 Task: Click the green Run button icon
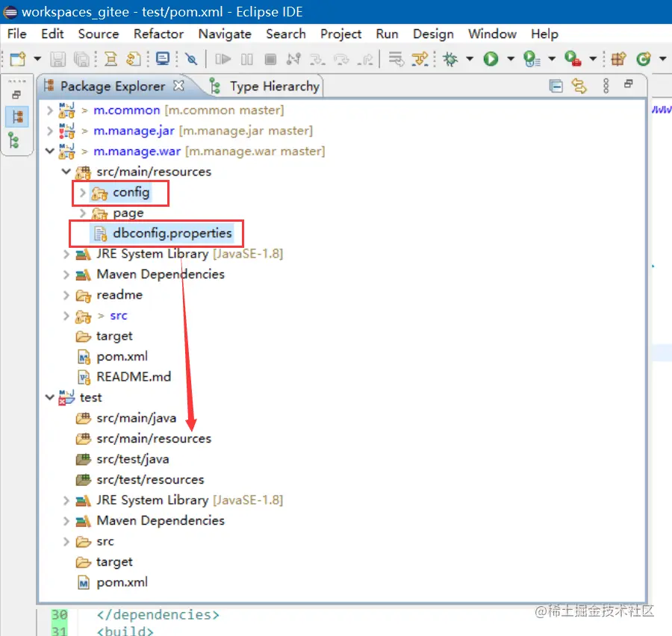[491, 59]
